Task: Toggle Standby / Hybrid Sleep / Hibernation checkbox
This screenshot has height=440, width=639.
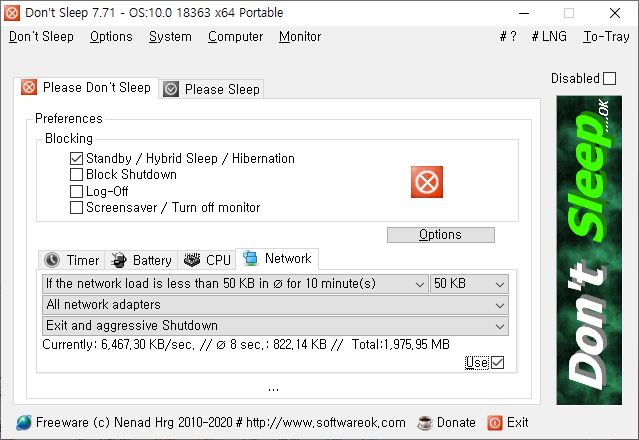Action: coord(76,158)
